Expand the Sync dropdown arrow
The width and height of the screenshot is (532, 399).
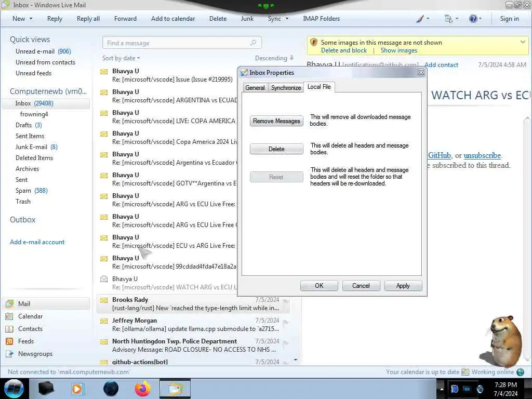(x=287, y=19)
